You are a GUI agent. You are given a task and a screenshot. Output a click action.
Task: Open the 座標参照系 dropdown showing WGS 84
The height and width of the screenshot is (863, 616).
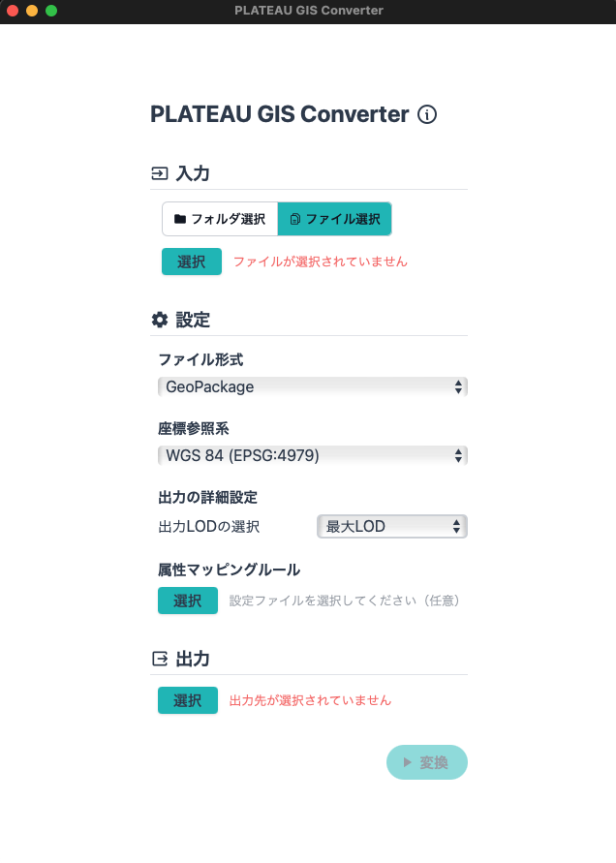point(312,454)
